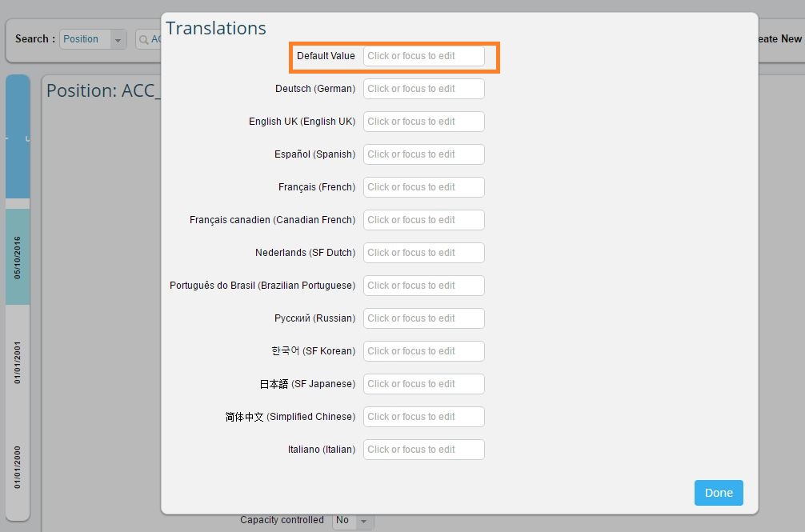
Task: Focus the Russian translation field
Action: 423,318
